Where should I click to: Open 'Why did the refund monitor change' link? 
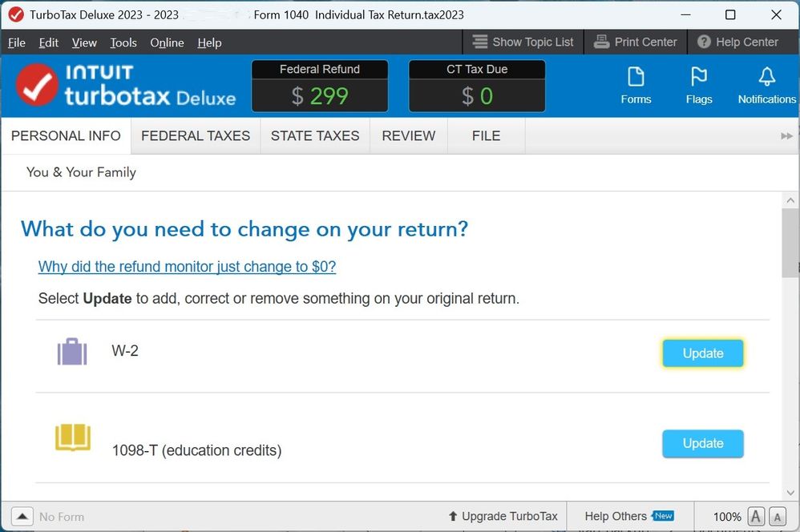187,267
